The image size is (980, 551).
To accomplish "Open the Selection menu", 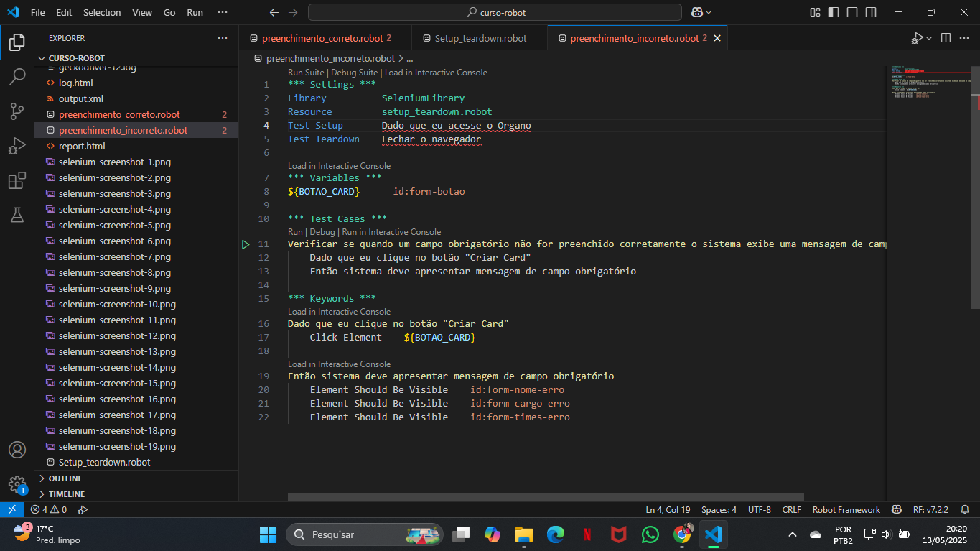I will tap(102, 12).
